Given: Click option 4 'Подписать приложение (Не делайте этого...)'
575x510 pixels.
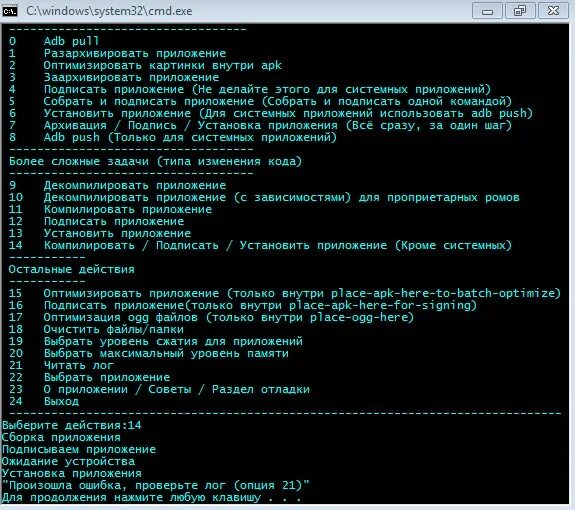Looking at the screenshot, I should click(250, 89).
